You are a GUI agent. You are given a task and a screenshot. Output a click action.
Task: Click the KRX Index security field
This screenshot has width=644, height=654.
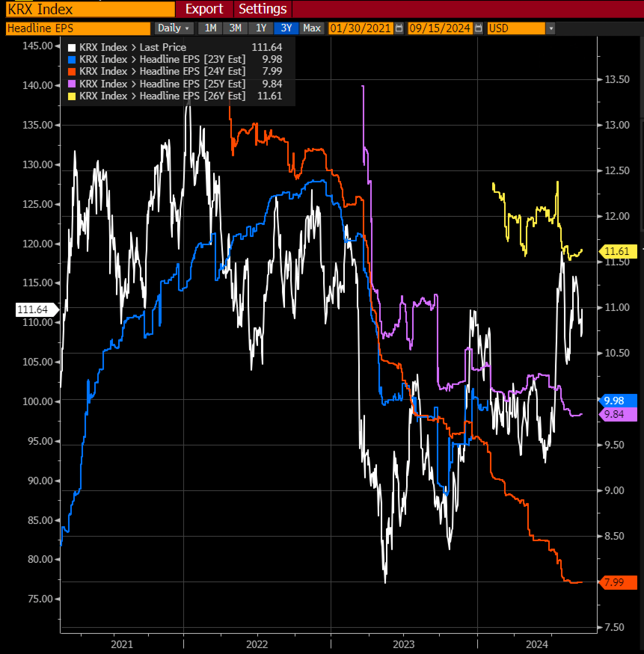coord(90,9)
